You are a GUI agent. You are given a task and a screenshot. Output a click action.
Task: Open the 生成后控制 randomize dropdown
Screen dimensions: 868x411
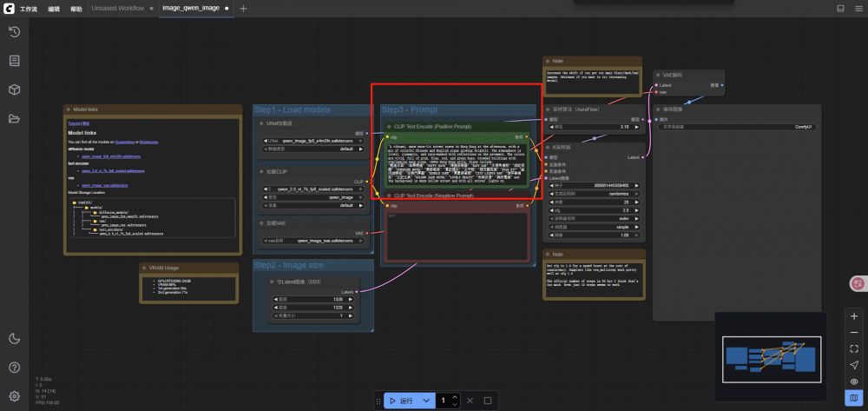coord(594,194)
